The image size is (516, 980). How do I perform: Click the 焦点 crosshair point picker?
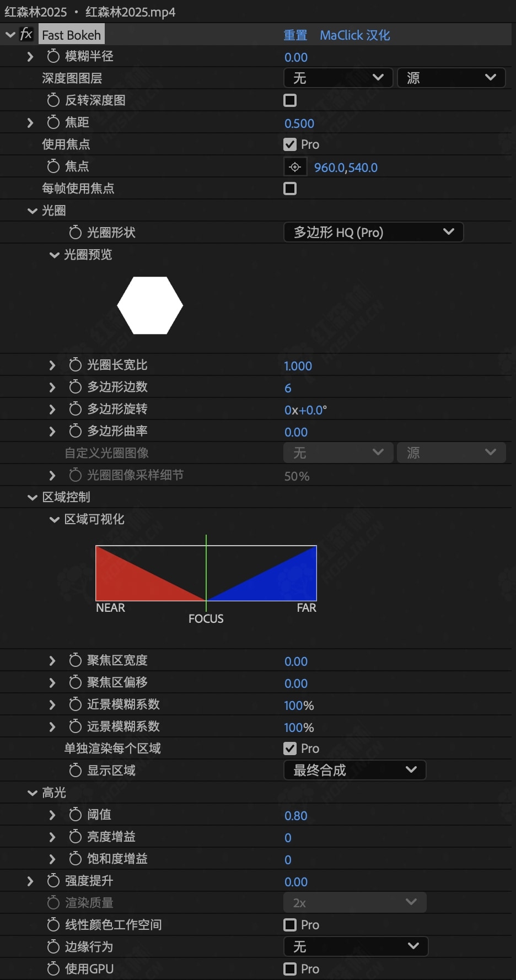(295, 167)
